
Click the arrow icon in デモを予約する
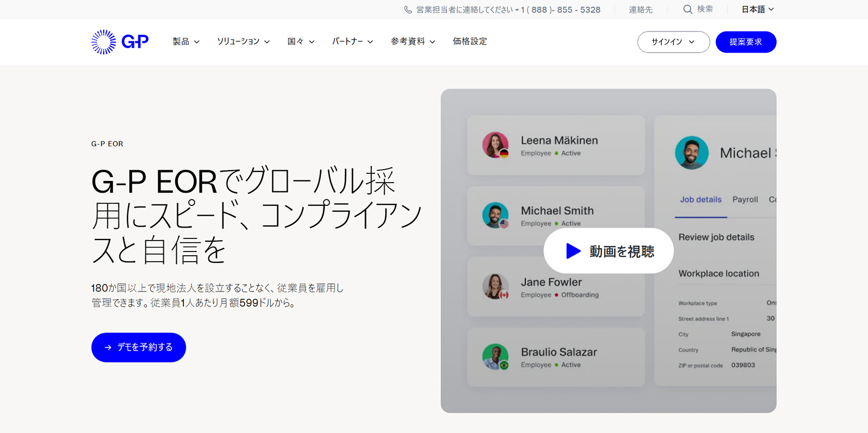pyautogui.click(x=108, y=347)
